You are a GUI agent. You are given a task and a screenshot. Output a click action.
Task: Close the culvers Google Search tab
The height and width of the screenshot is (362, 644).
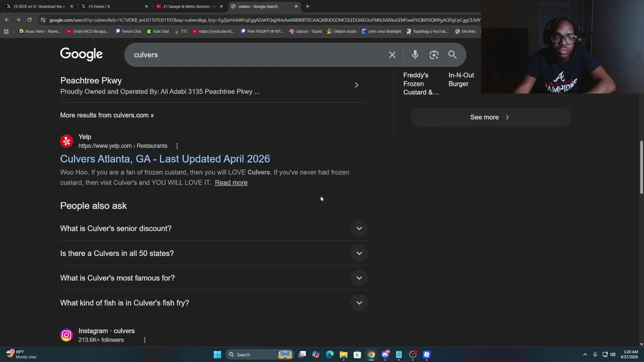click(x=296, y=7)
